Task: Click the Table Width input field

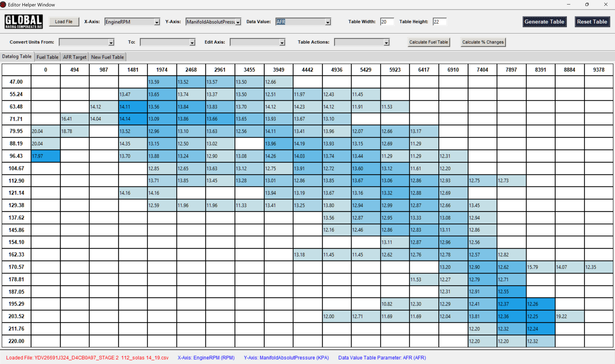Action: (387, 22)
